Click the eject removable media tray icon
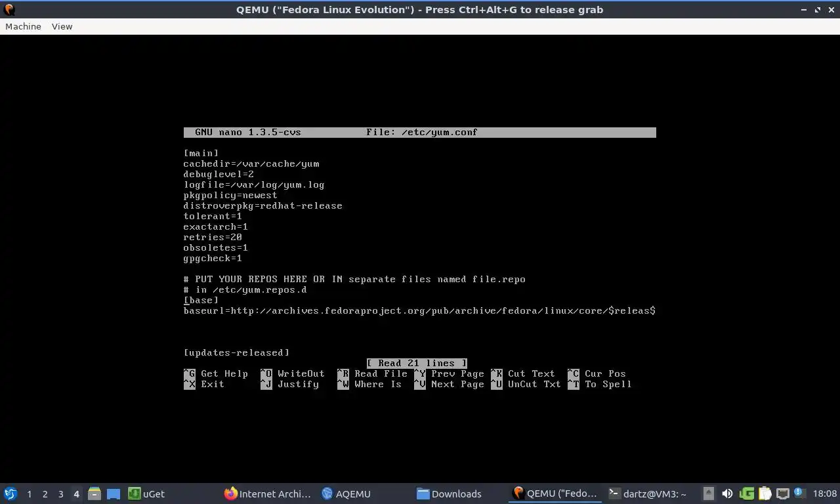Image resolution: width=840 pixels, height=504 pixels. [709, 493]
